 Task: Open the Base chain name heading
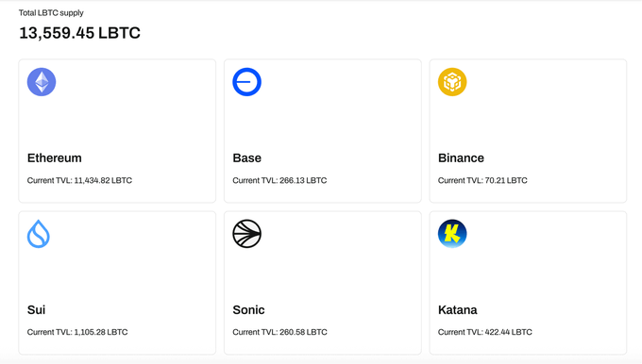click(247, 157)
